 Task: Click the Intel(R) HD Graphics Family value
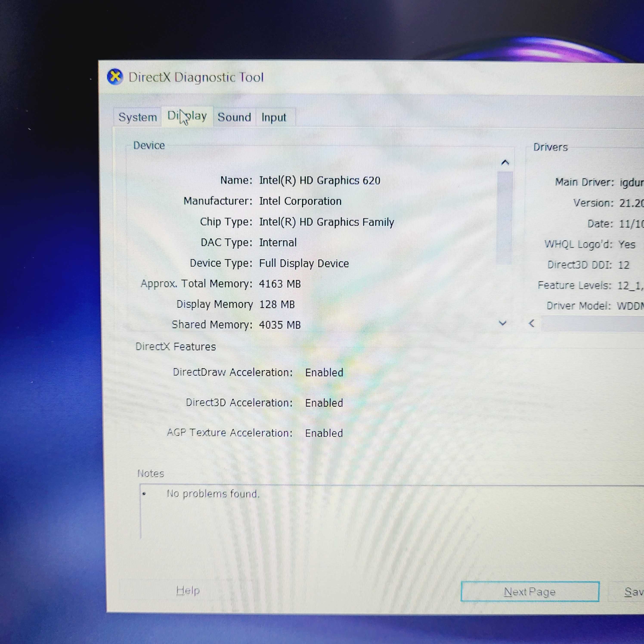tap(327, 222)
